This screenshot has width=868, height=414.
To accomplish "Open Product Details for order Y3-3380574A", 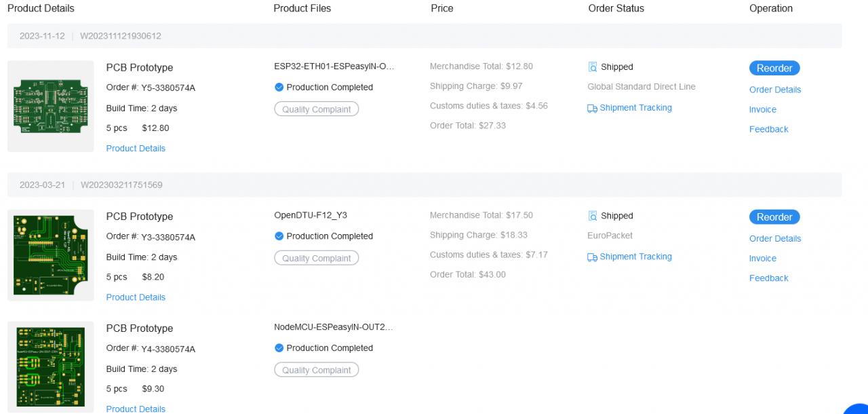I will 136,297.
